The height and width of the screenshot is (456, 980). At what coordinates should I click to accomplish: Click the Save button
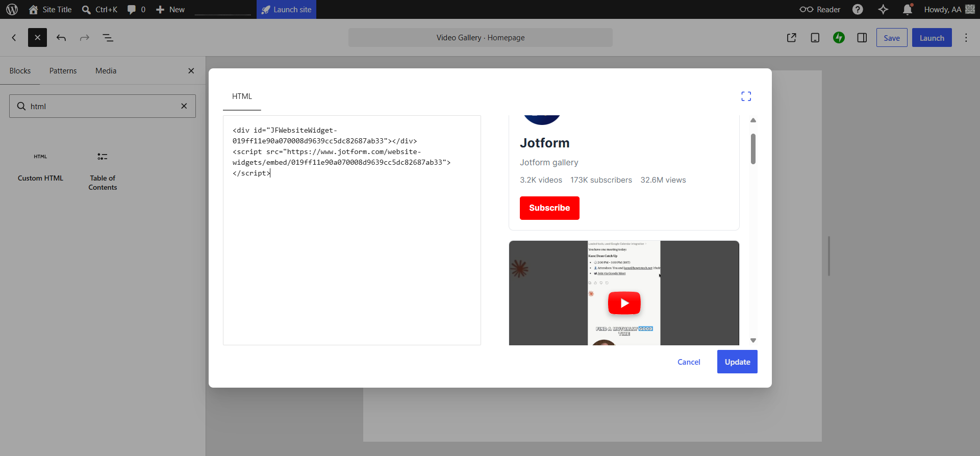point(892,38)
